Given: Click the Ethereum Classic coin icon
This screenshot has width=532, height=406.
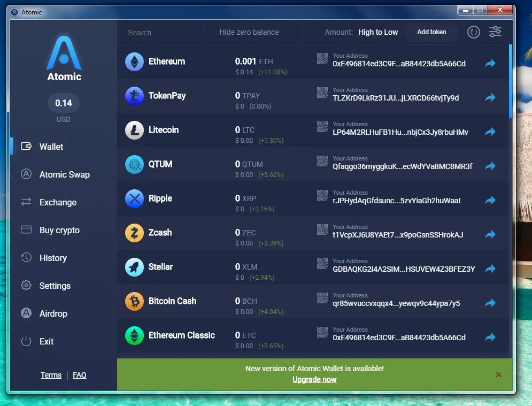Looking at the screenshot, I should (134, 336).
